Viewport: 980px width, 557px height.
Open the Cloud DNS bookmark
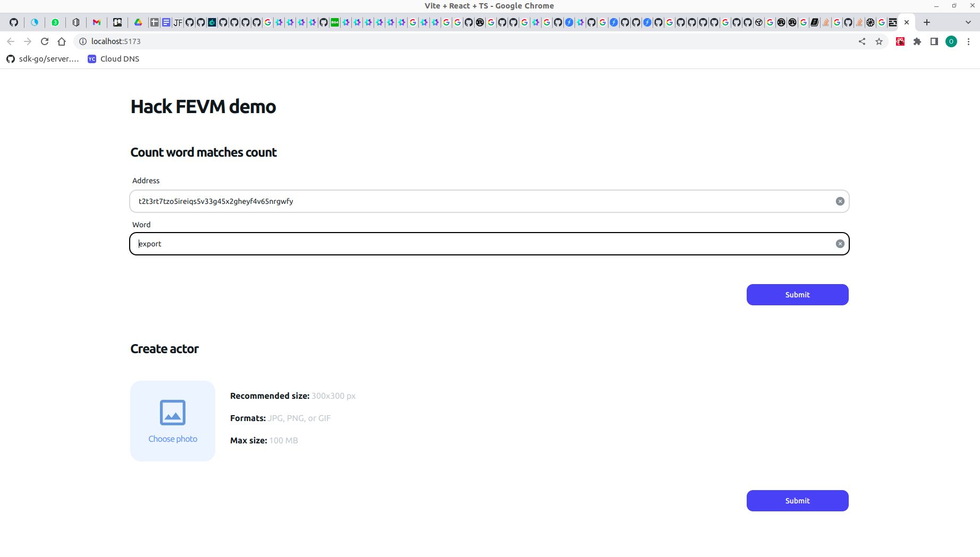click(114, 59)
